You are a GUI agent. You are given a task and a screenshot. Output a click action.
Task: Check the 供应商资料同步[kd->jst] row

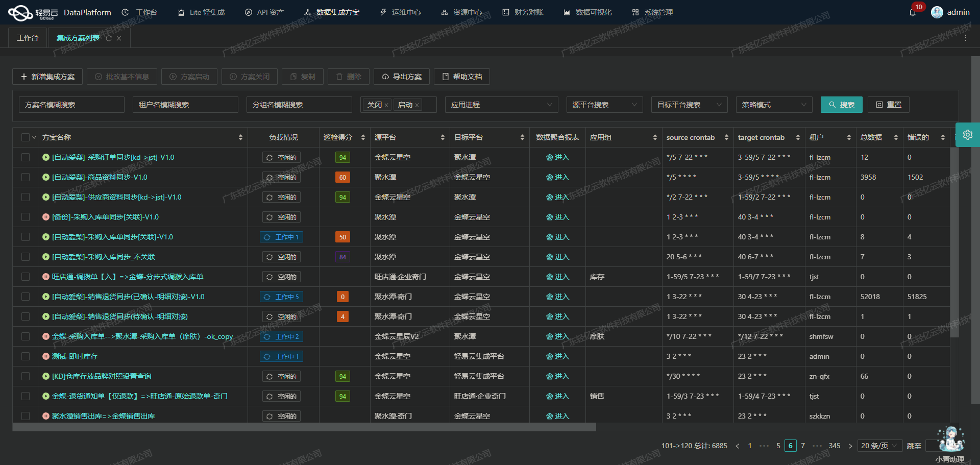click(x=26, y=197)
